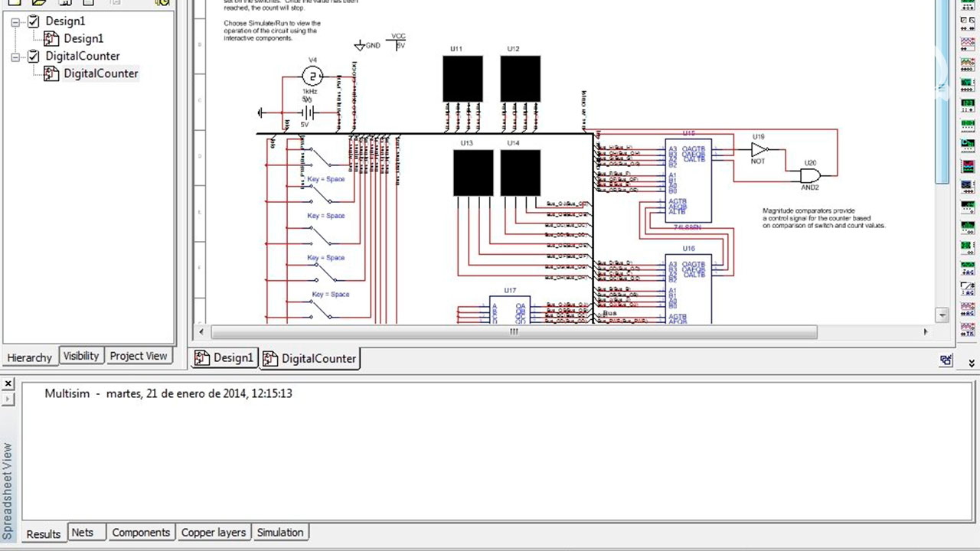Select the Design1 schematic sheet in hierarchy
The image size is (980, 551).
tap(83, 38)
